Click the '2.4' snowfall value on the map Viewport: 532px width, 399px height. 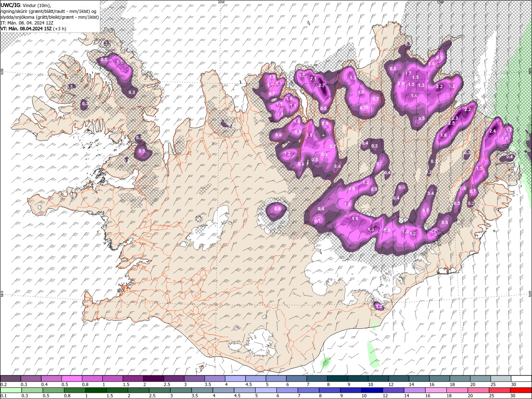point(493,131)
